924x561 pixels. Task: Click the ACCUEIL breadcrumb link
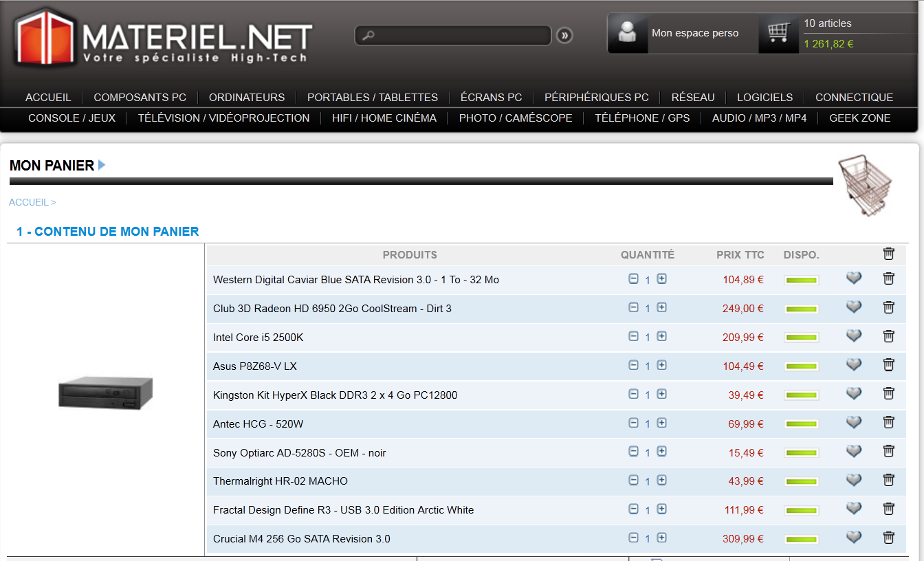[x=29, y=203]
